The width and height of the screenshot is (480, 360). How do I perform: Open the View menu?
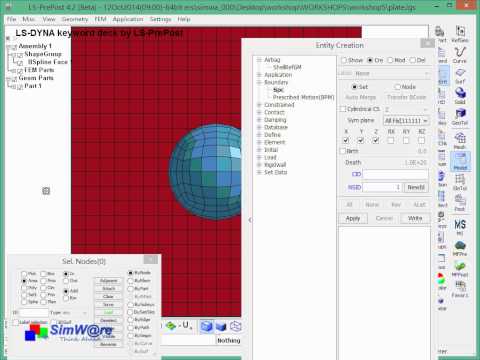click(49, 19)
